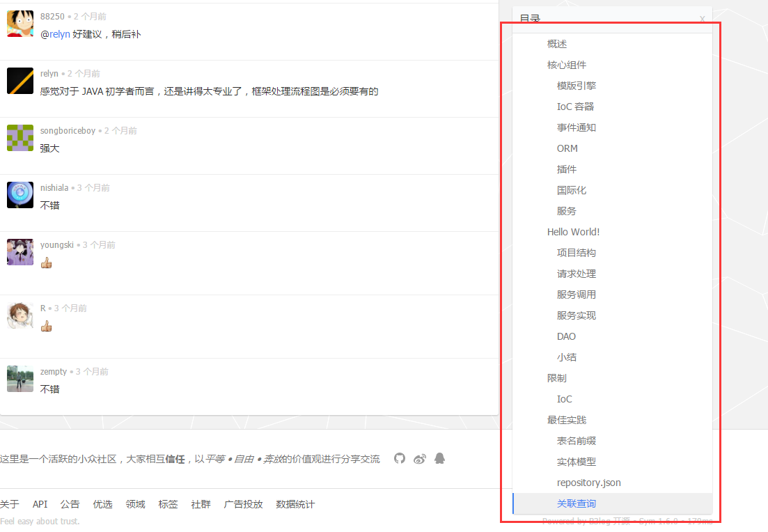Jump to the IoC 容器 section
768x532 pixels.
(x=576, y=107)
